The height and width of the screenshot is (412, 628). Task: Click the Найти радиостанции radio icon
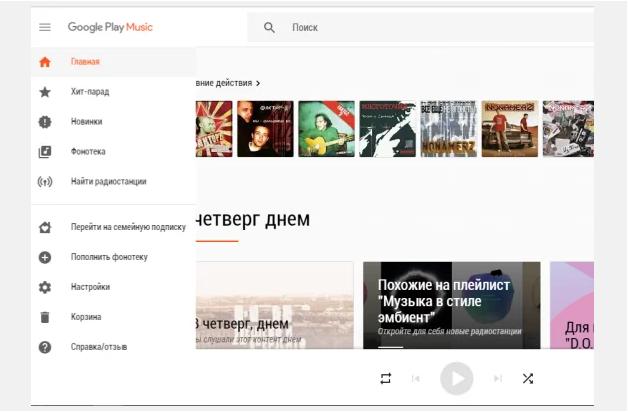(x=45, y=182)
